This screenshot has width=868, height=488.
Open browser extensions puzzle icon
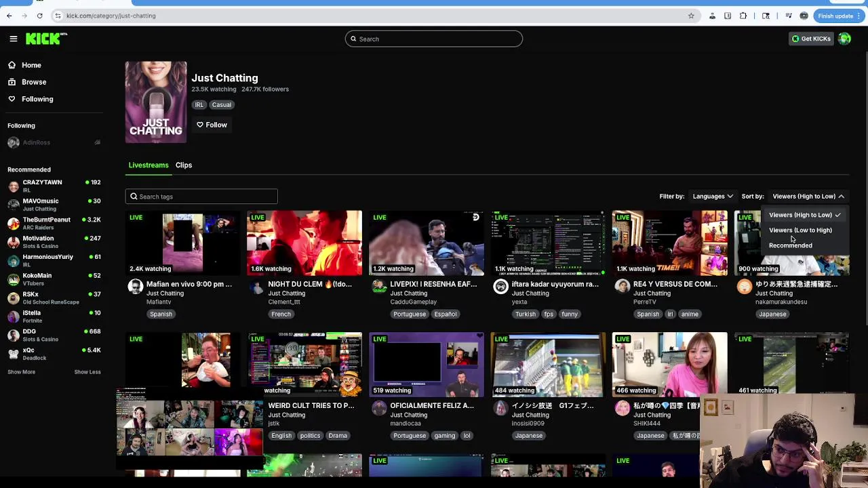pyautogui.click(x=744, y=16)
